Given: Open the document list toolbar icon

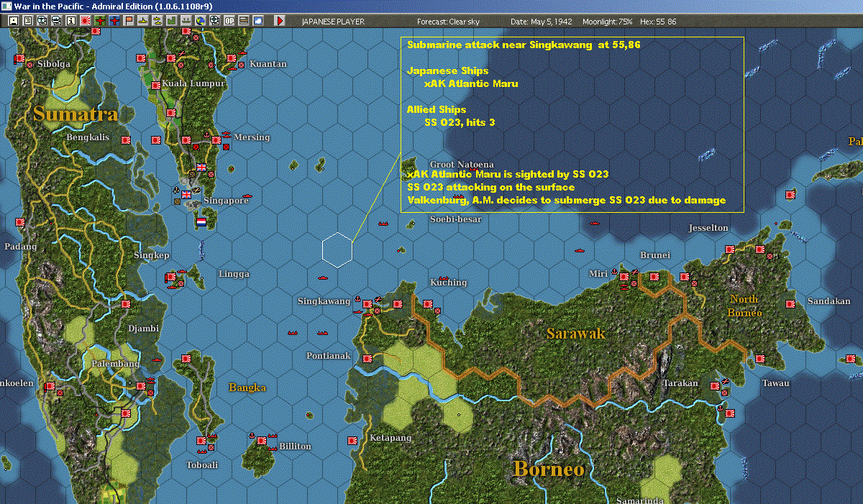Looking at the screenshot, I should coord(27,21).
